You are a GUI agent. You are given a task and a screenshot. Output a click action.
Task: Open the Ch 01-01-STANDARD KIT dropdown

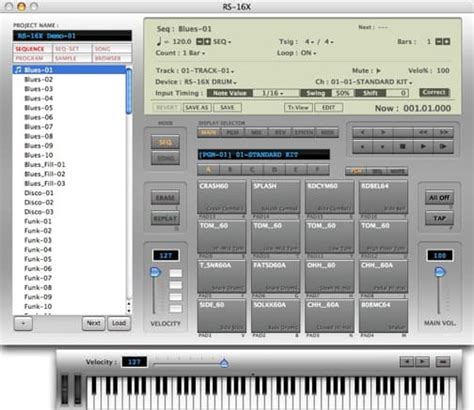(x=372, y=82)
